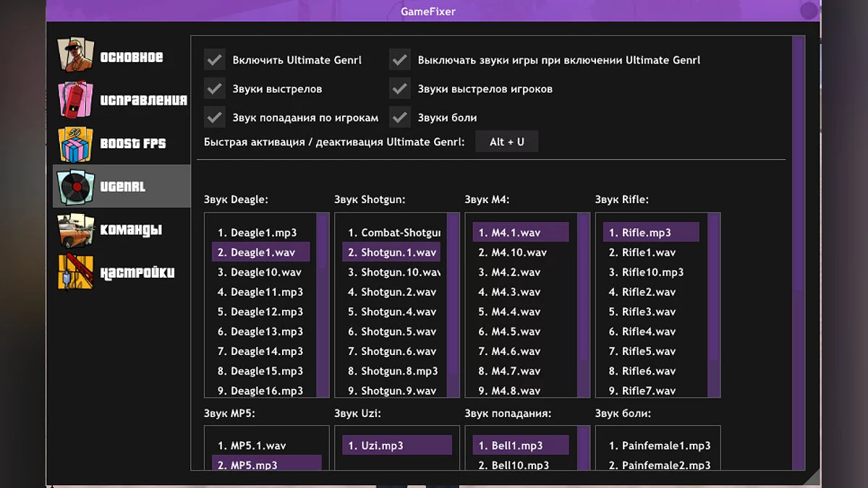Click the round button in title bar corner
The image size is (868, 488).
coord(809,11)
